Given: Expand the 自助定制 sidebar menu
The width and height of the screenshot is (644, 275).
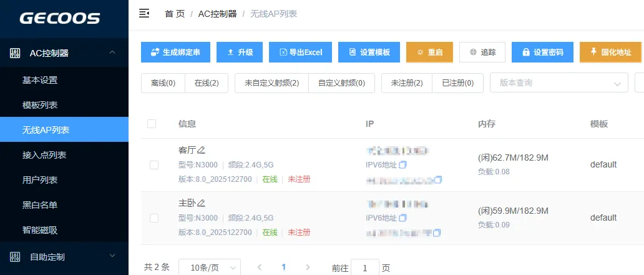Looking at the screenshot, I should (x=64, y=256).
